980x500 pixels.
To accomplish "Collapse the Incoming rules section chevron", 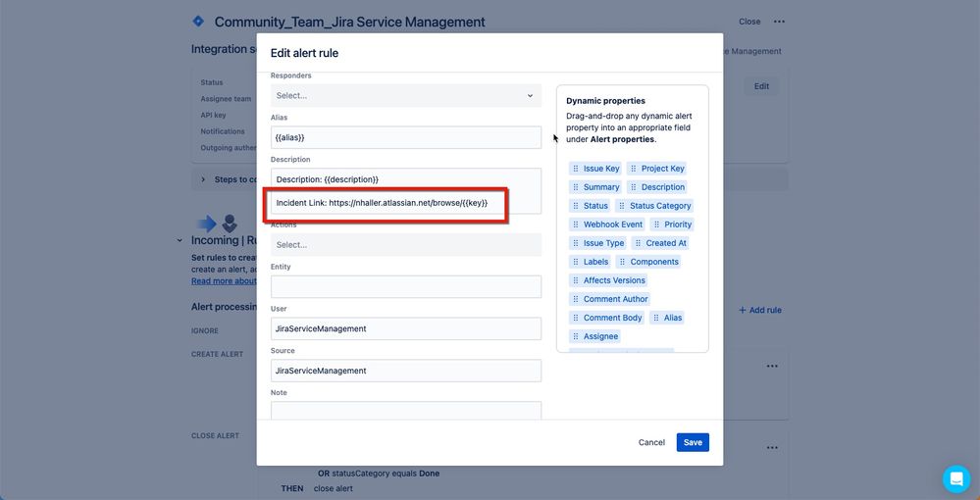I will point(180,240).
